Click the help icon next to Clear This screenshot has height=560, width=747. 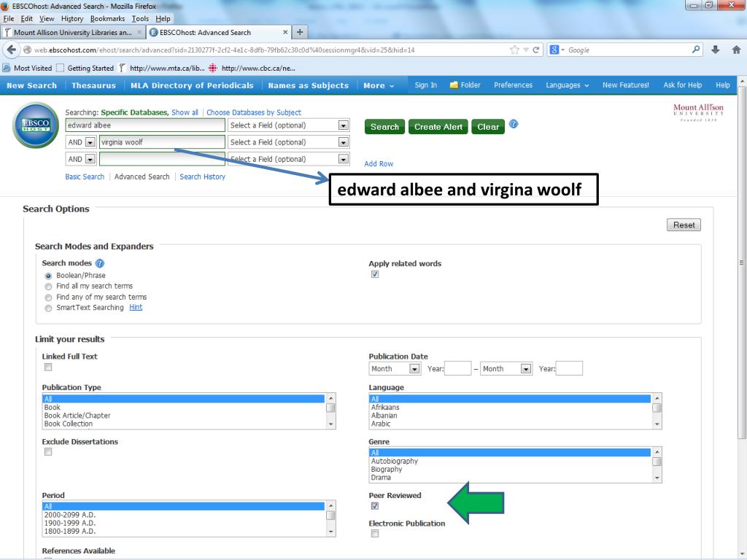coord(513,124)
